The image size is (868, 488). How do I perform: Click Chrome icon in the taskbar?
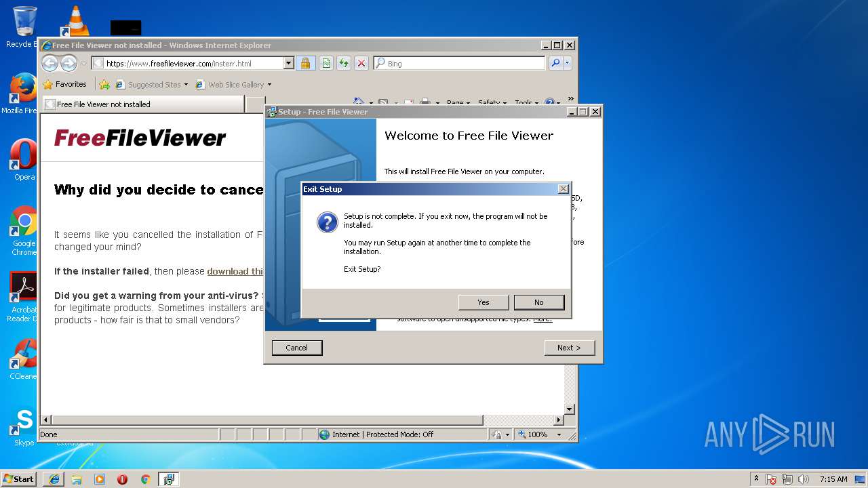[145, 479]
